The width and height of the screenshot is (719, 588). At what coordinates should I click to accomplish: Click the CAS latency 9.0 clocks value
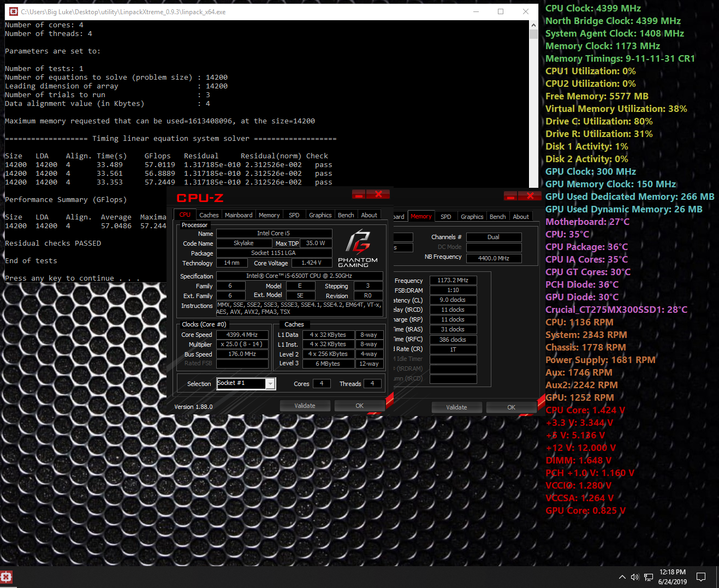pos(453,300)
